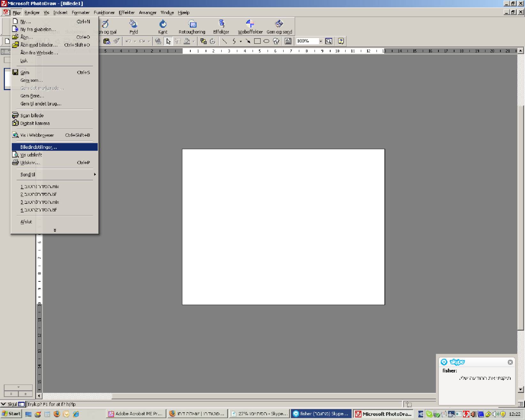Expand the Undo history dropdown arrow
Image resolution: width=525 pixels, height=420 pixels.
click(135, 41)
